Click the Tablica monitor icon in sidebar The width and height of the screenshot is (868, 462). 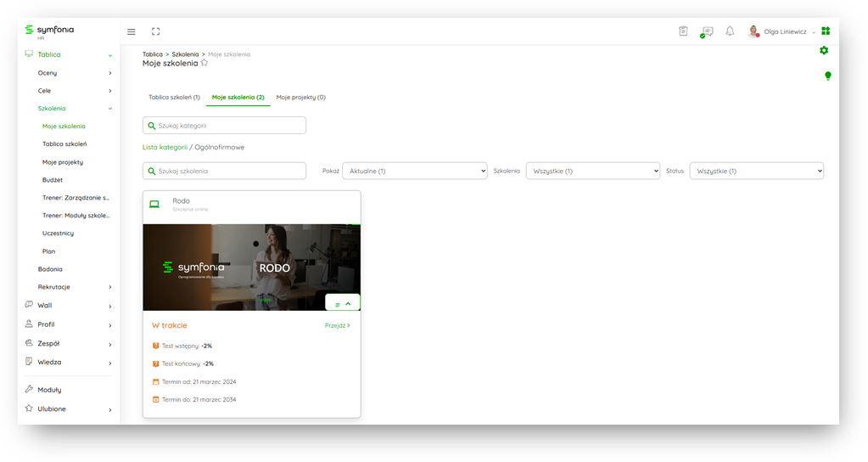pos(29,54)
